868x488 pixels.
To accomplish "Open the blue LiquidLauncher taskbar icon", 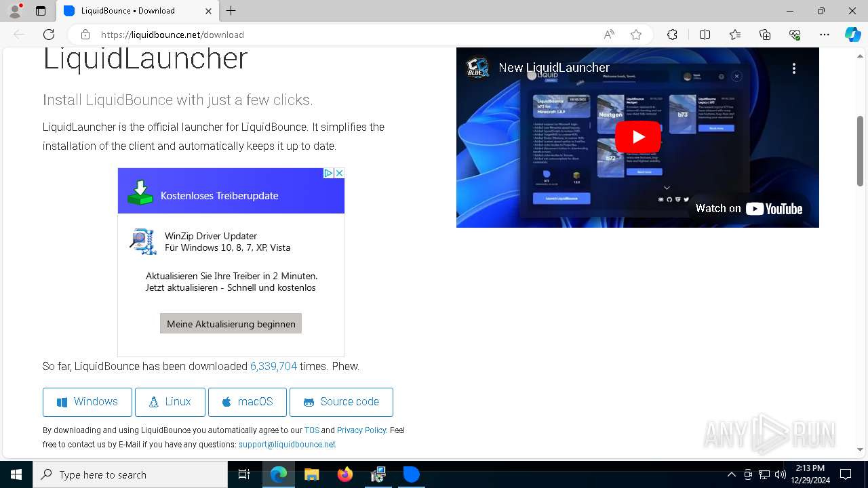I will coord(412,474).
